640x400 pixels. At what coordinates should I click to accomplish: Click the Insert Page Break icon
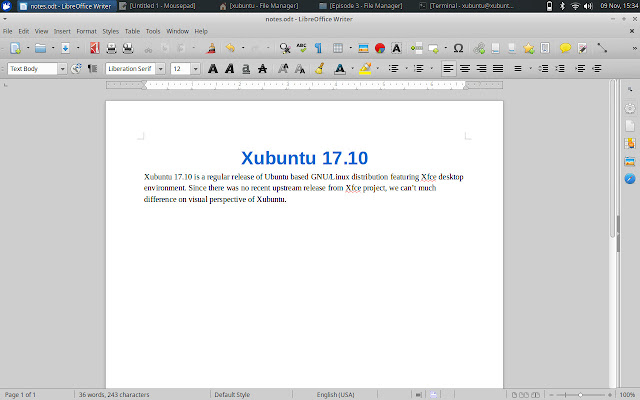pyautogui.click(x=416, y=48)
